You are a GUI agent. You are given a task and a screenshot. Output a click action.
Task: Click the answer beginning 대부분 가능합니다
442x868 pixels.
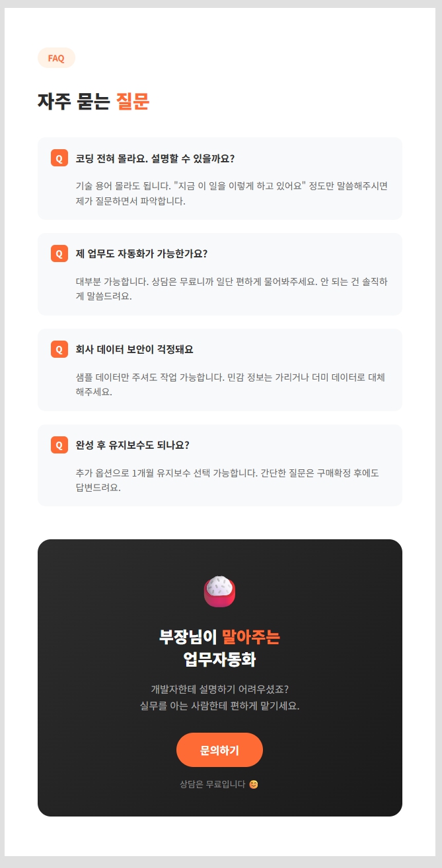point(231,288)
